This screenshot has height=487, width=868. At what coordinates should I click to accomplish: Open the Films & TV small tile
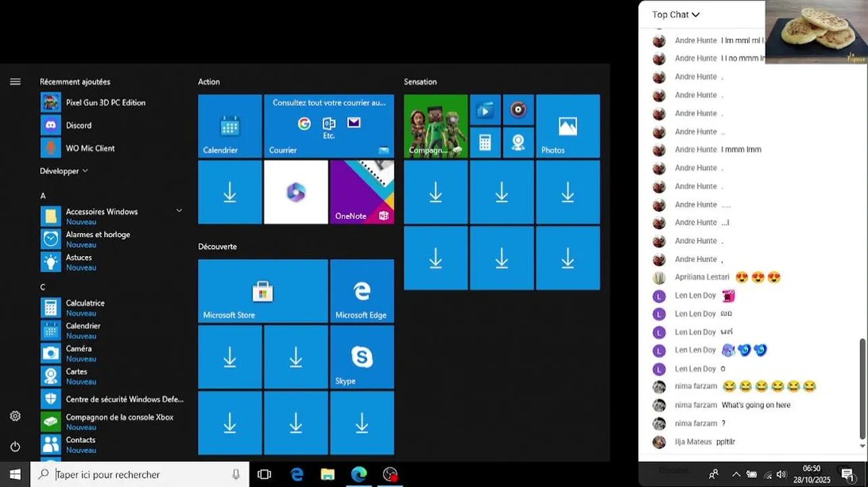click(485, 110)
